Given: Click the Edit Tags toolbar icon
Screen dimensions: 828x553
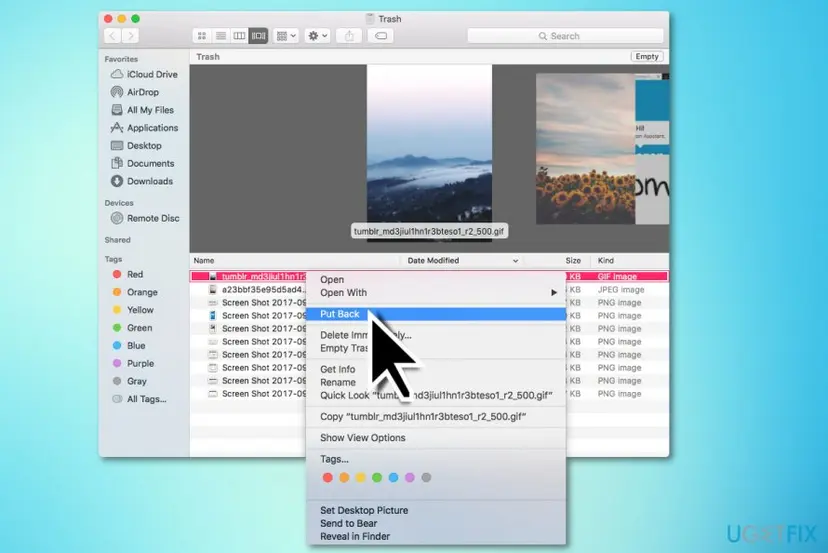Looking at the screenshot, I should 381,36.
